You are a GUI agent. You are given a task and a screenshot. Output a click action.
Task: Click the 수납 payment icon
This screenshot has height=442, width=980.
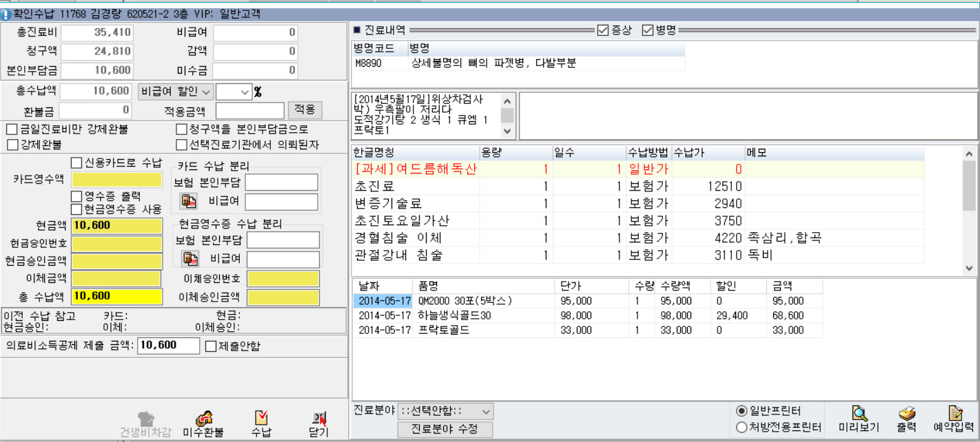[x=261, y=418]
